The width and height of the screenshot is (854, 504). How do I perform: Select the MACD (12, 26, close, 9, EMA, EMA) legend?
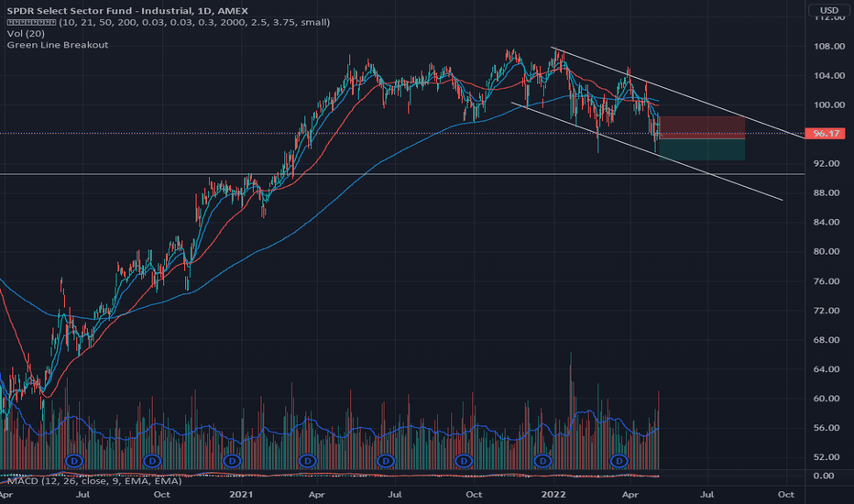tap(94, 480)
